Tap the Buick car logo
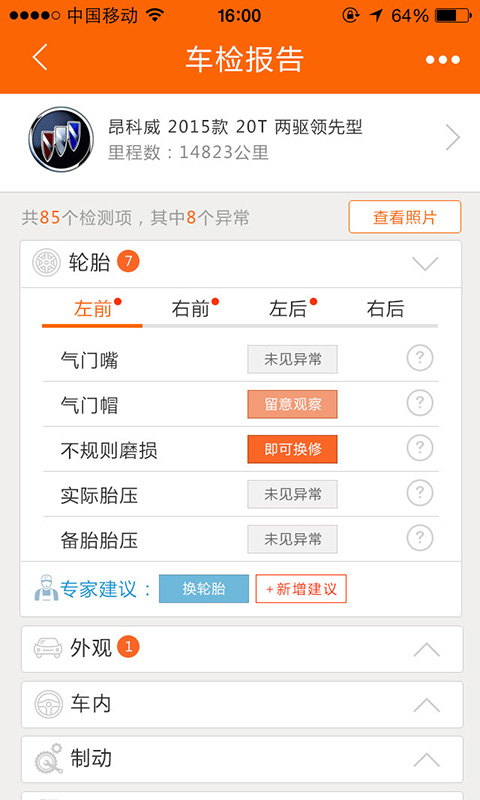The height and width of the screenshot is (800, 480). pos(61,139)
